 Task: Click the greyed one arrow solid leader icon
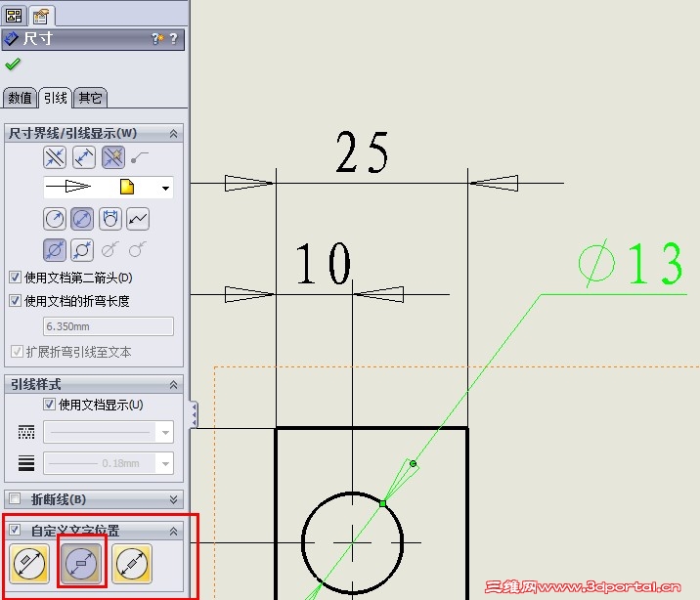109,250
